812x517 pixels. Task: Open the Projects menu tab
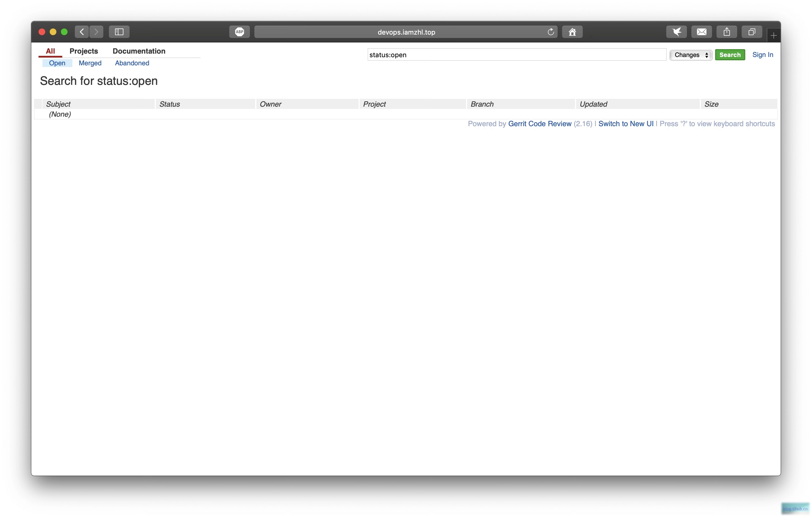coord(83,51)
